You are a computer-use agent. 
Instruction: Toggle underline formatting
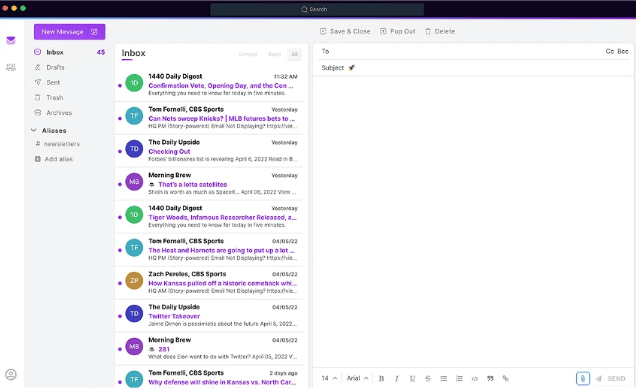412,378
